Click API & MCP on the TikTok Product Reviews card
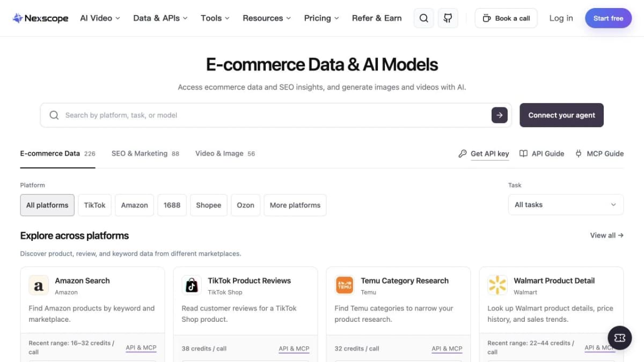The image size is (644, 362). pos(294,348)
